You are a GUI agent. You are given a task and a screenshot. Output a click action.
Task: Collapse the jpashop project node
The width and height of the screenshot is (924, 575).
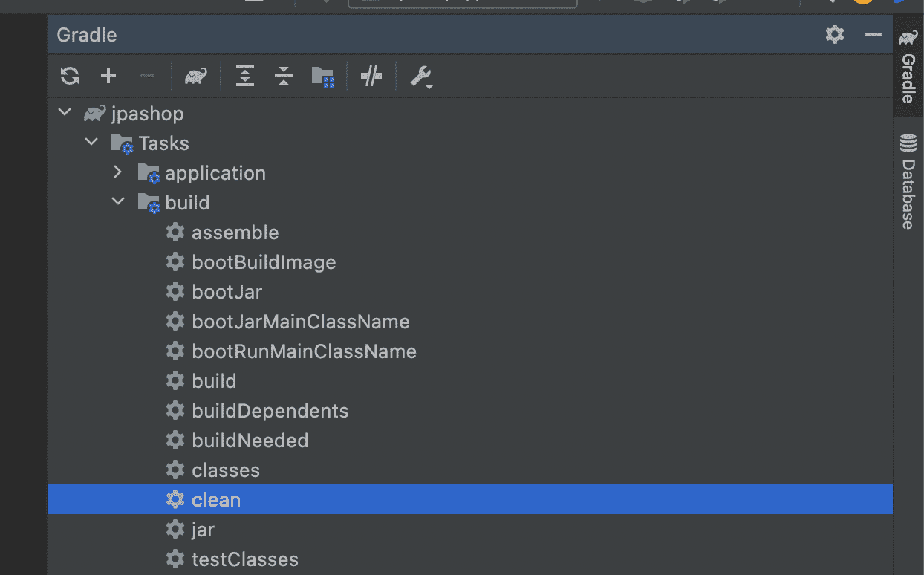[65, 113]
